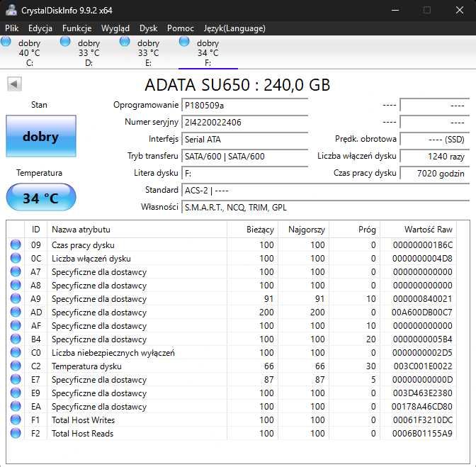Select the F: drive tab label

[208, 63]
